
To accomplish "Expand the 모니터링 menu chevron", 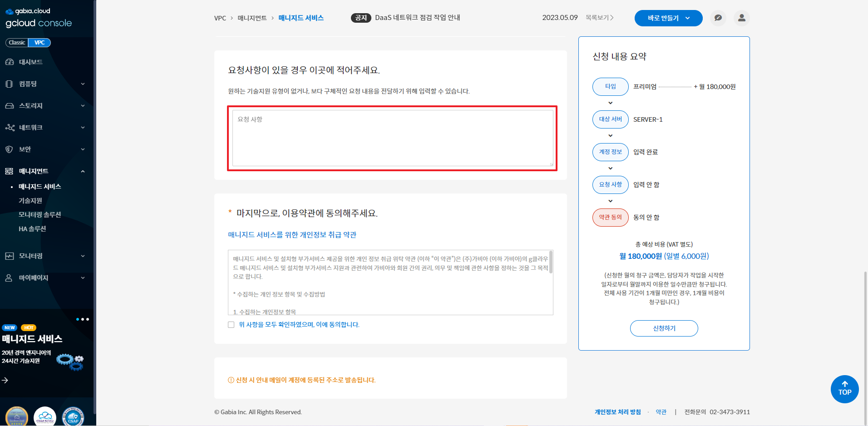I will point(83,256).
